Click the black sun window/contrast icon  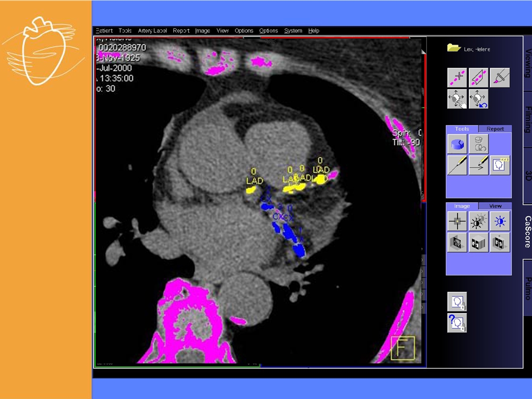pos(478,221)
